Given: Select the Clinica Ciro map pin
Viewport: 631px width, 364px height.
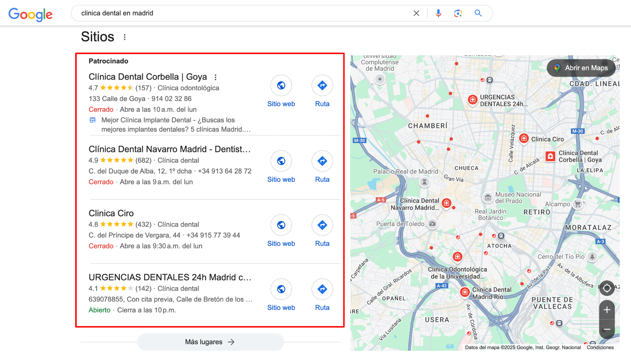Looking at the screenshot, I should tap(524, 138).
